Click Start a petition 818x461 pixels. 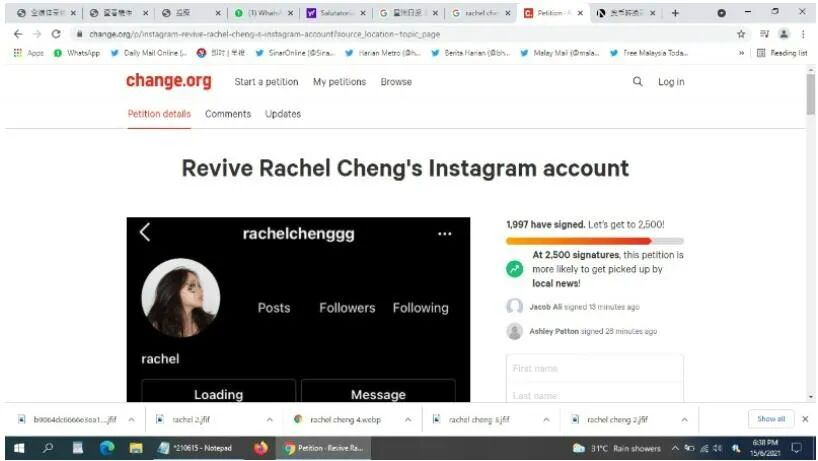click(x=266, y=82)
